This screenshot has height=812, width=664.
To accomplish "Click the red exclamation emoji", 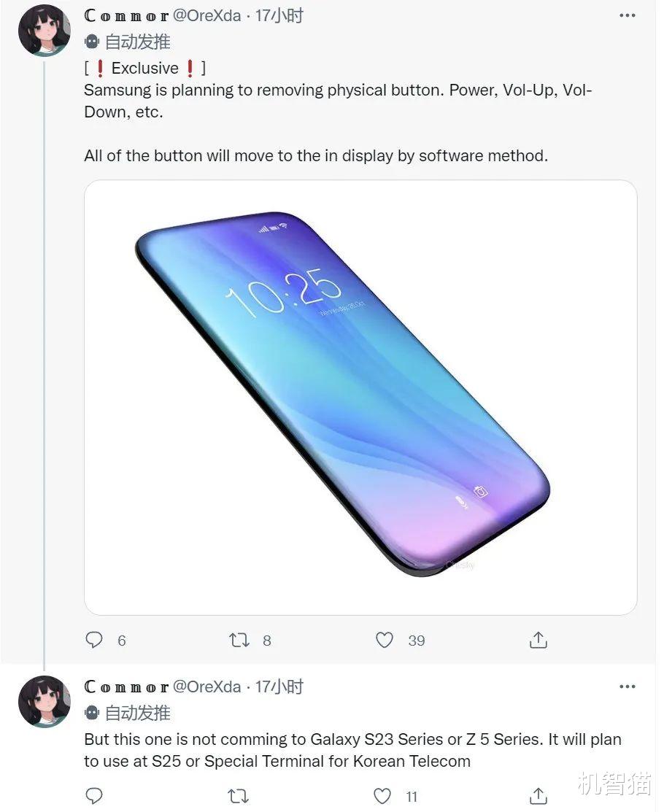I will (x=99, y=68).
